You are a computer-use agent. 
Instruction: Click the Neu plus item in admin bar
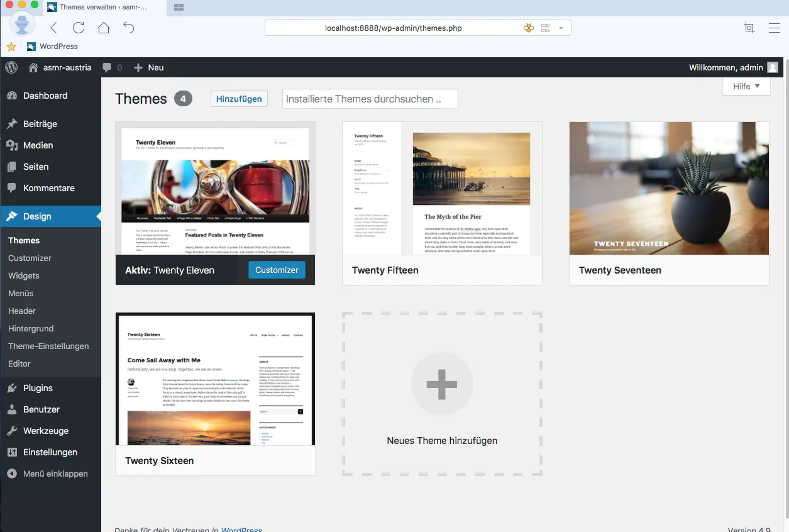(149, 67)
